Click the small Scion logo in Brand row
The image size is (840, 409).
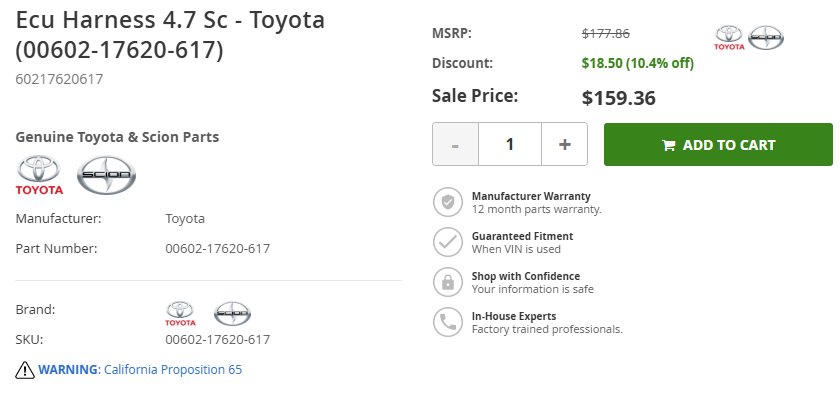232,314
